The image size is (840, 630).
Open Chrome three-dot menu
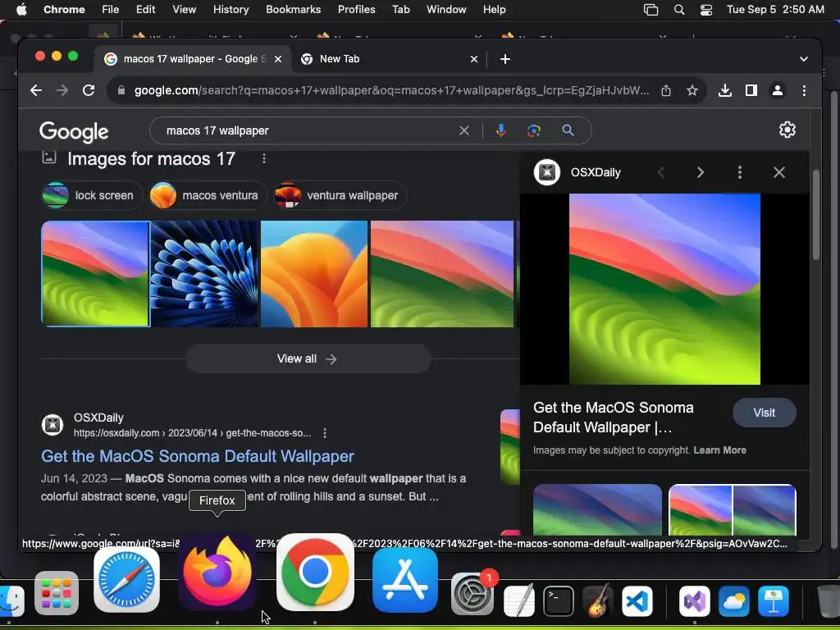[804, 90]
